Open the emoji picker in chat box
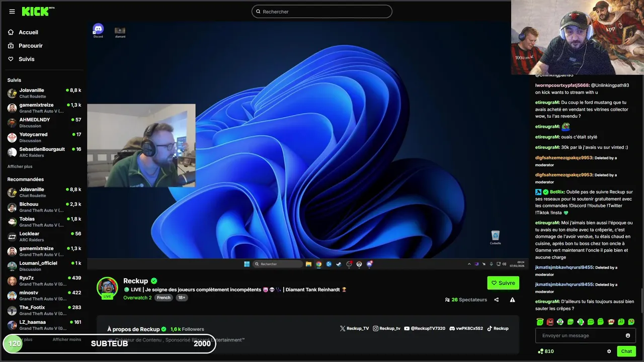The image size is (644, 362). (x=628, y=335)
